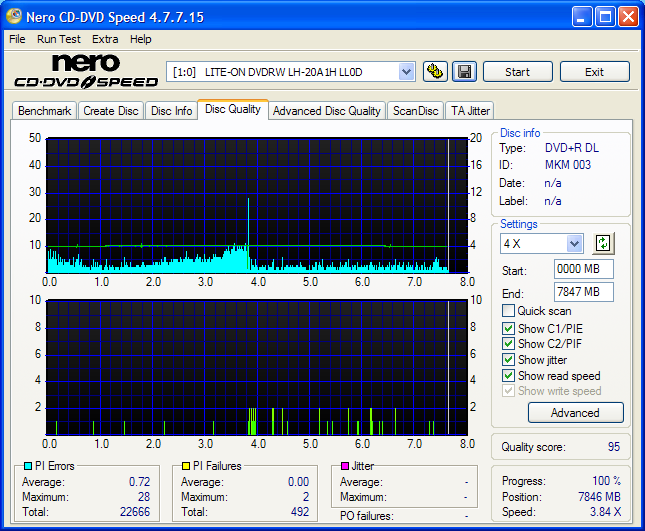The height and width of the screenshot is (531, 645).
Task: Switch to Advanced Disc Quality tab
Action: point(327,111)
